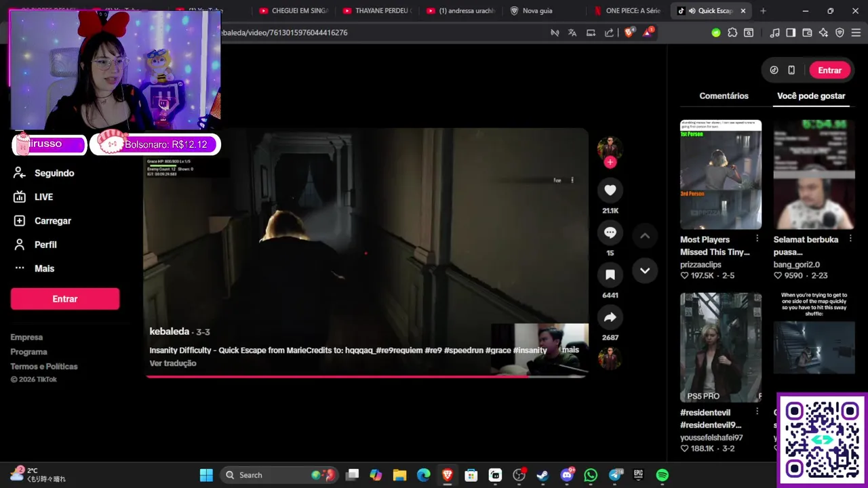Open Brave Shields lion icon in address bar
This screenshot has height=488, width=868.
[629, 33]
